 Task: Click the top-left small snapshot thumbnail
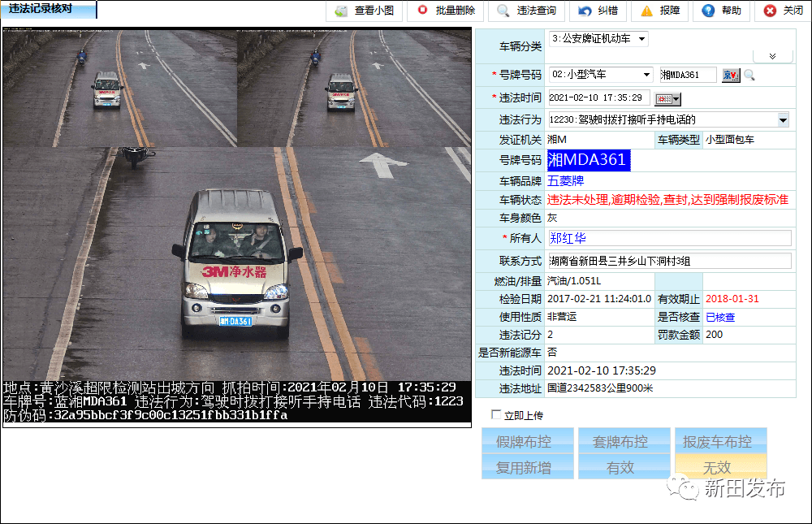(x=119, y=88)
